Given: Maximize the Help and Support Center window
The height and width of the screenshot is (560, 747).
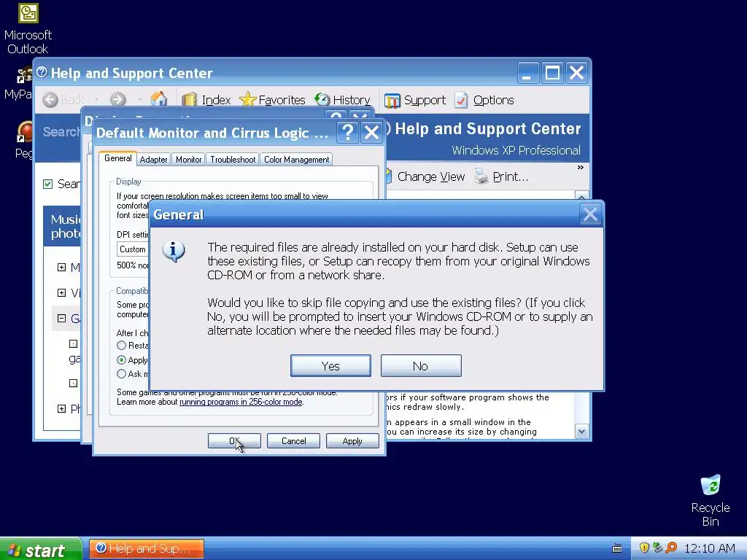Looking at the screenshot, I should 552,73.
